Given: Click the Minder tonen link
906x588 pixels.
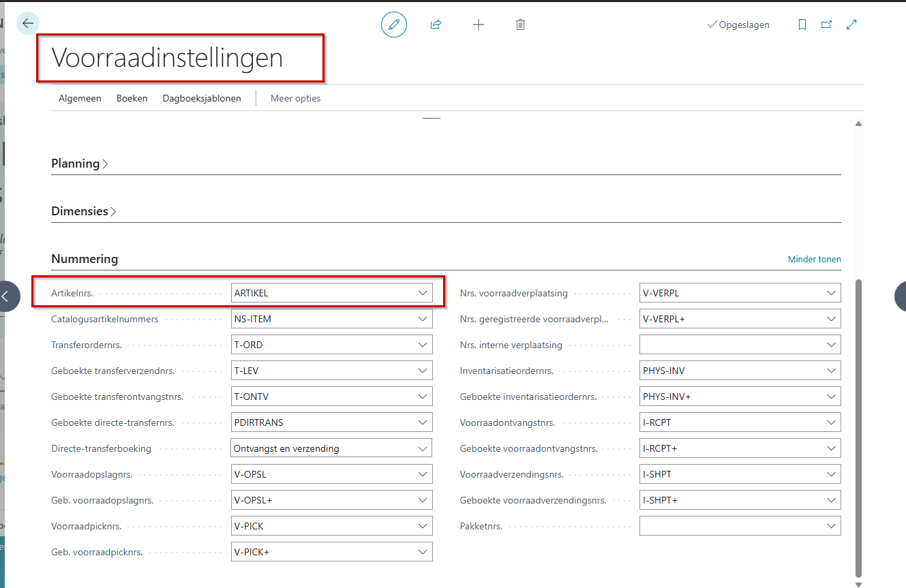Looking at the screenshot, I should tap(814, 259).
